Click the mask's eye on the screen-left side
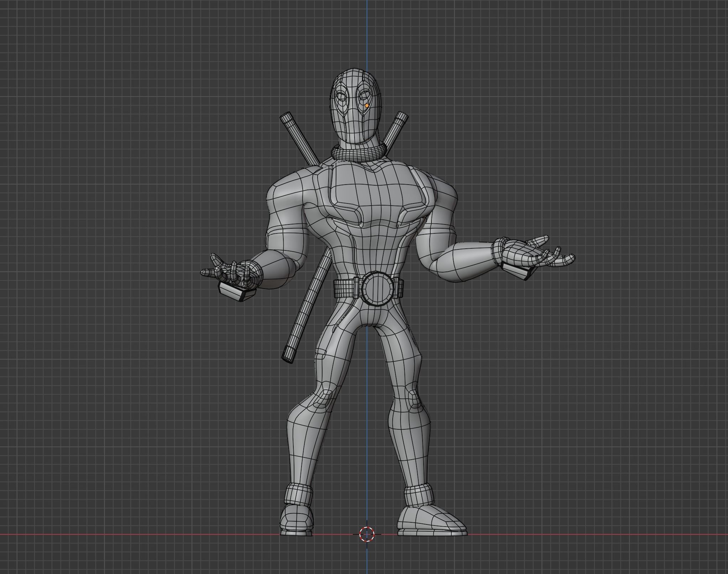Screen dimensions: 728x574 pyautogui.click(x=342, y=97)
